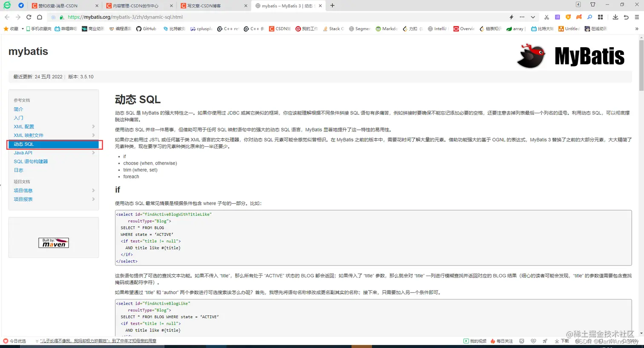The height and width of the screenshot is (348, 644).
Task: Open the 力扣 bookmark
Action: click(413, 29)
